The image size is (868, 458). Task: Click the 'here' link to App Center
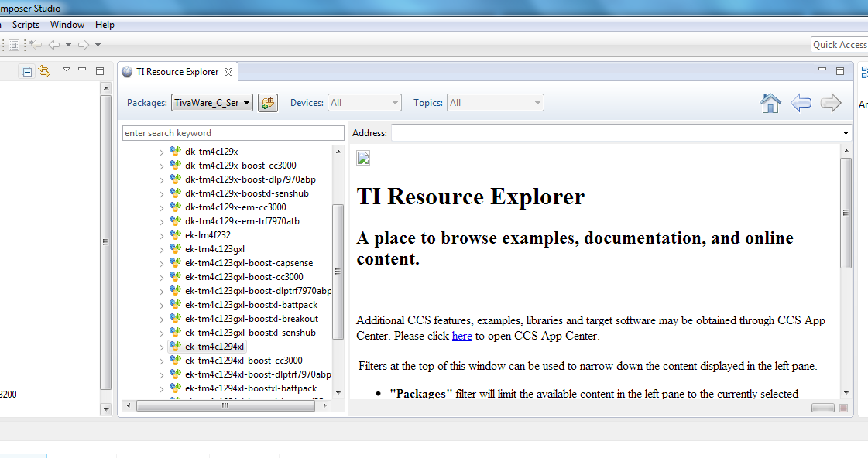point(461,336)
